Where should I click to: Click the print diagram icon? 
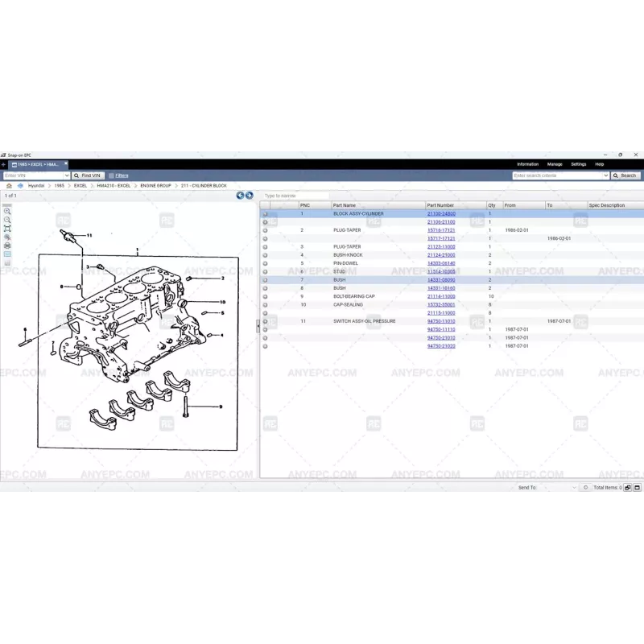(7, 246)
